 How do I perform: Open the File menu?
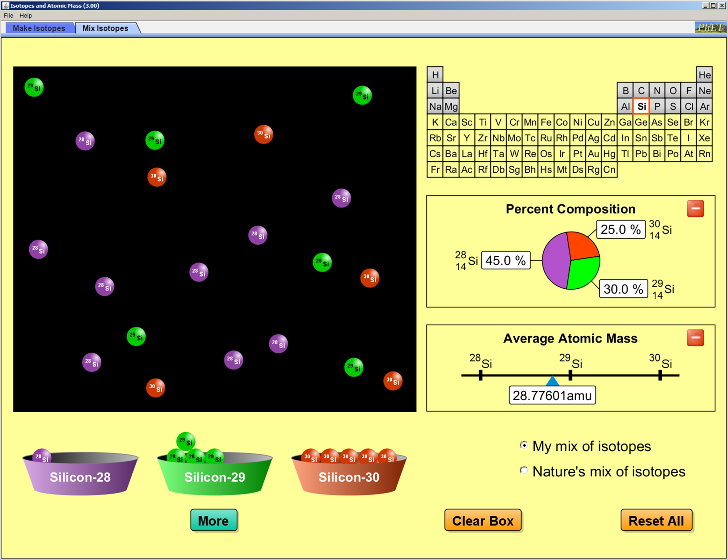pyautogui.click(x=8, y=15)
